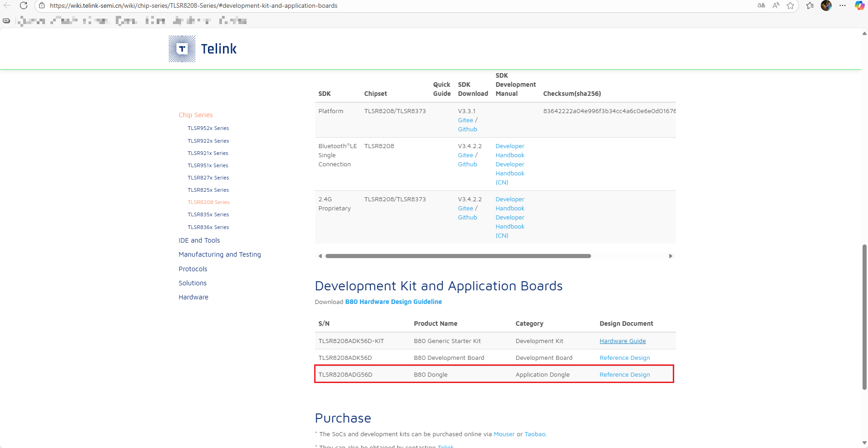Click the Hardware Guide link
Viewport: 868px width, 448px height.
[622, 341]
